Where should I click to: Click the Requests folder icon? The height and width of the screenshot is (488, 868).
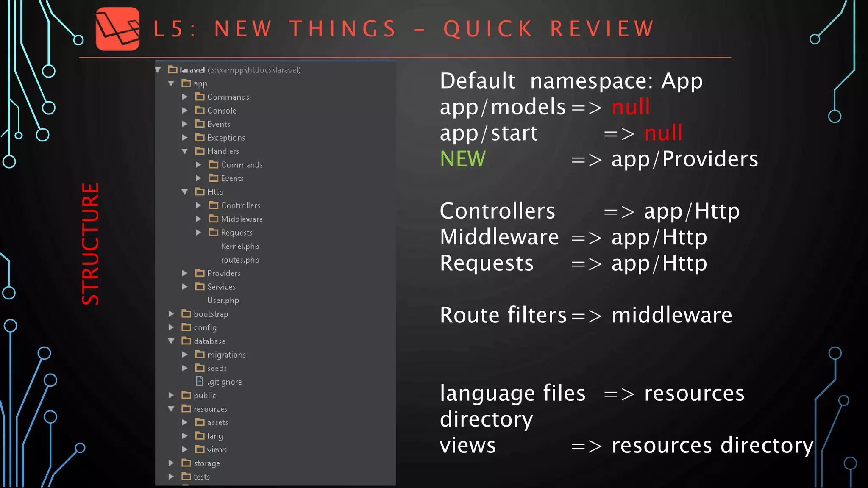tap(214, 232)
